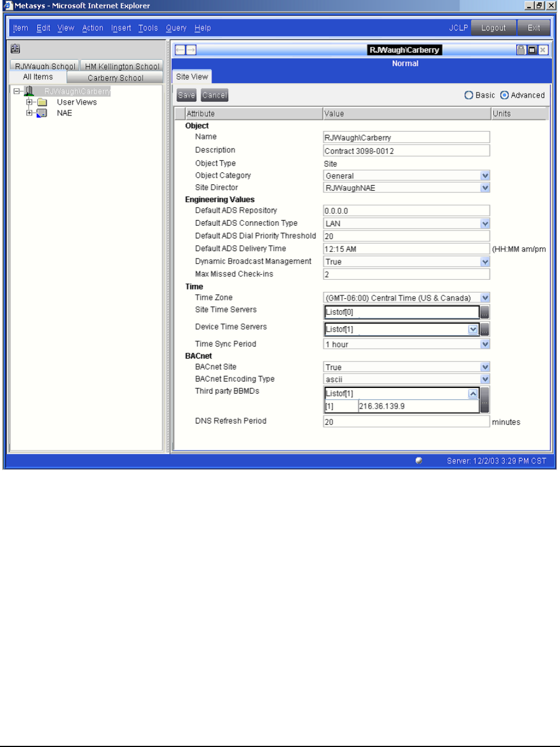The image size is (560, 747).
Task: Open the BACnet Site dropdown
Action: click(x=485, y=367)
